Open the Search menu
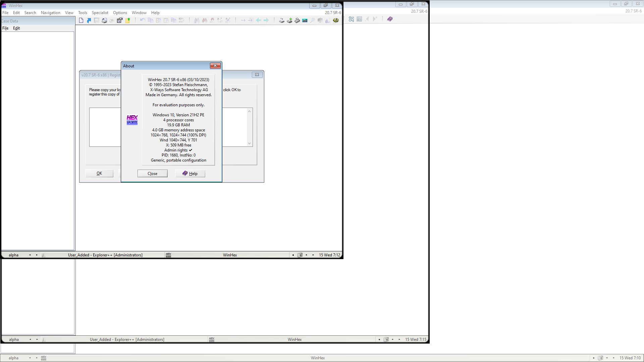 pos(30,13)
